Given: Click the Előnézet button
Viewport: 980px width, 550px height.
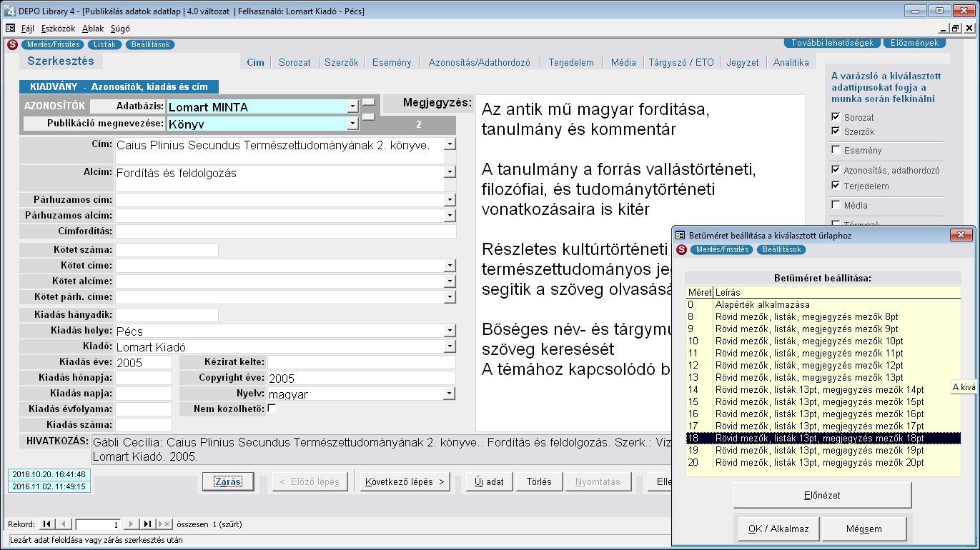Looking at the screenshot, I should (822, 495).
